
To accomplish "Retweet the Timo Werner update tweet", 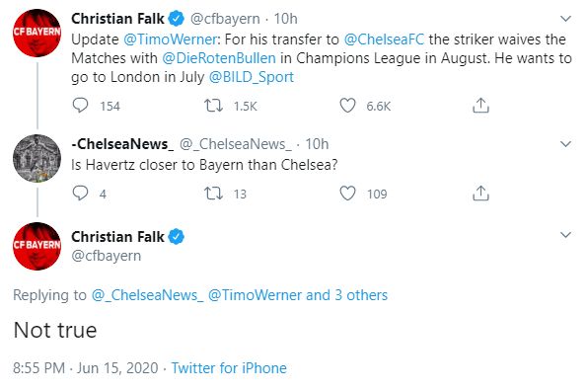I will 213,106.
